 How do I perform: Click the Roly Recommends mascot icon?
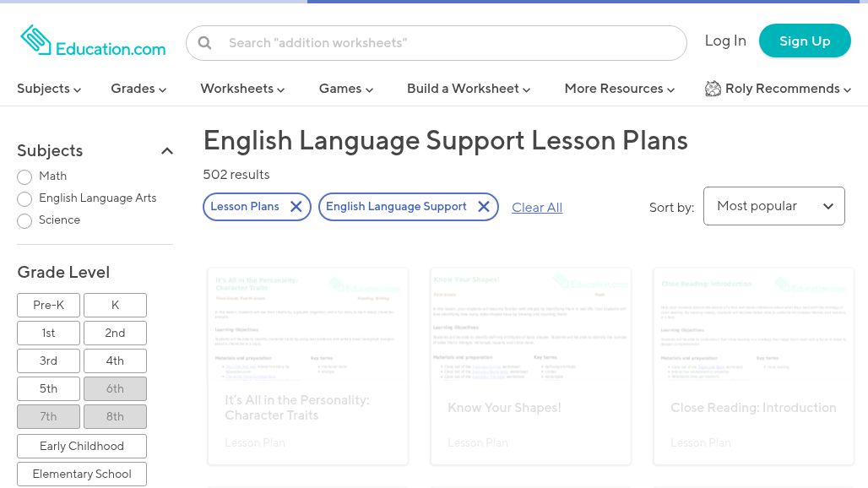pyautogui.click(x=713, y=89)
